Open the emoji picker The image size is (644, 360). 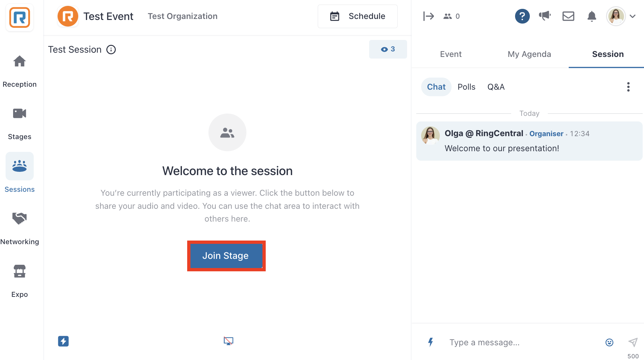(x=609, y=342)
